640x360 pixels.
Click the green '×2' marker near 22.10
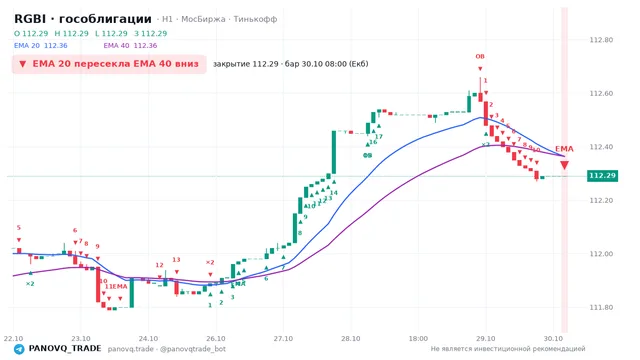pos(30,284)
